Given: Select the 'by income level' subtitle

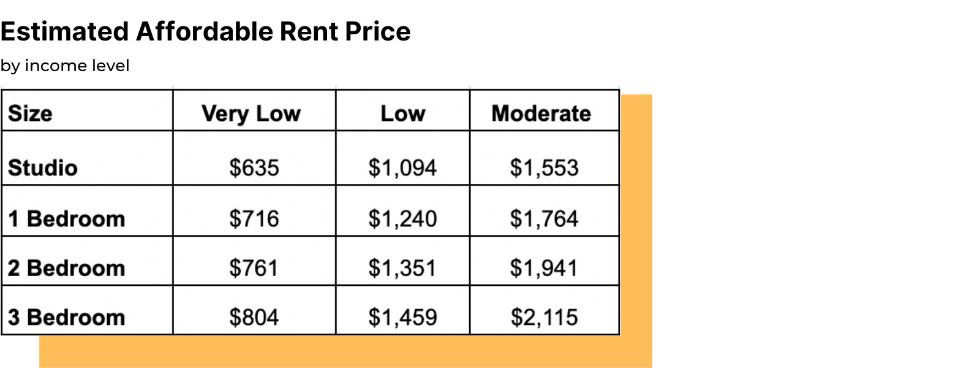Looking at the screenshot, I should tap(65, 66).
